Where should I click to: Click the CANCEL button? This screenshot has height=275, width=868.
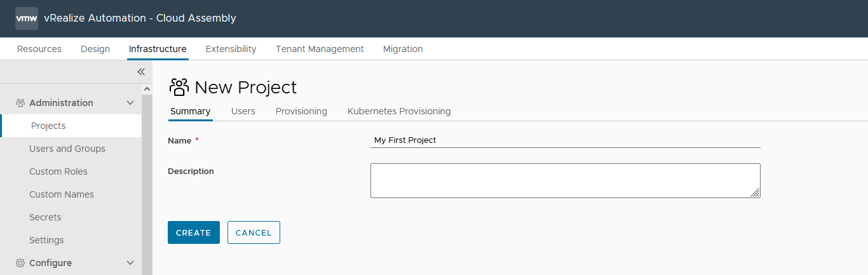coord(254,232)
